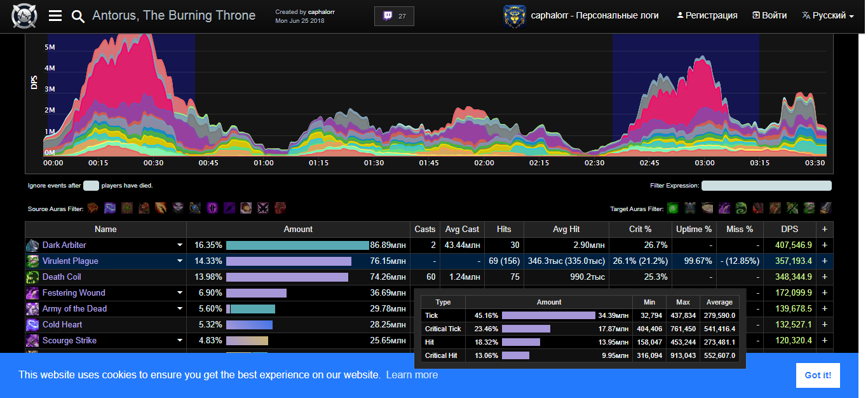Click the Dark Arbiter ability icon
Screen dimensions: 868x398
point(32,245)
